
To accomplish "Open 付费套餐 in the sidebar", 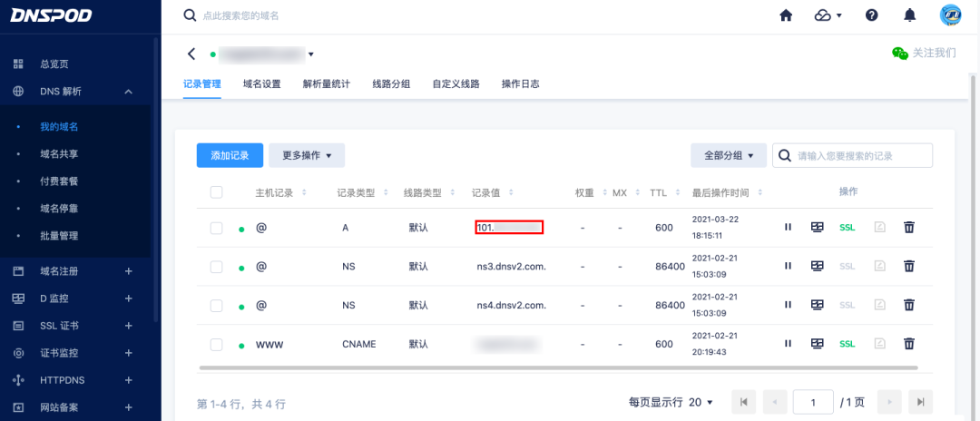I will tap(59, 181).
